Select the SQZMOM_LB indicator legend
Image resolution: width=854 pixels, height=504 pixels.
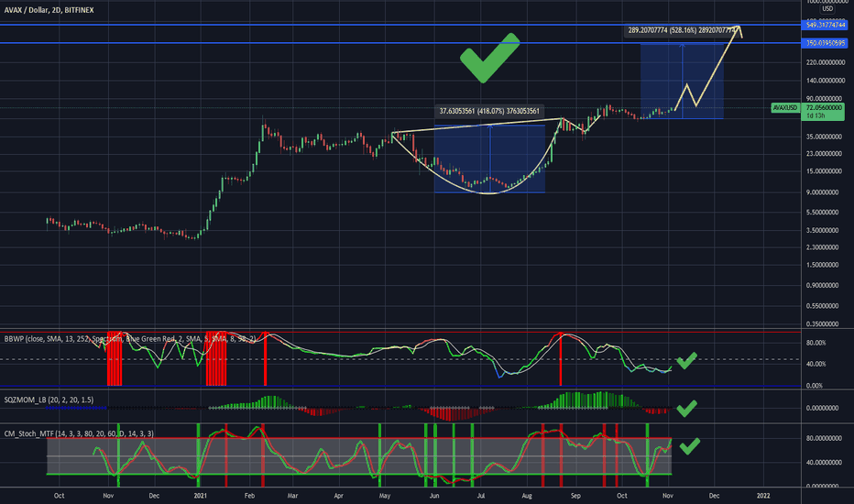(x=49, y=400)
